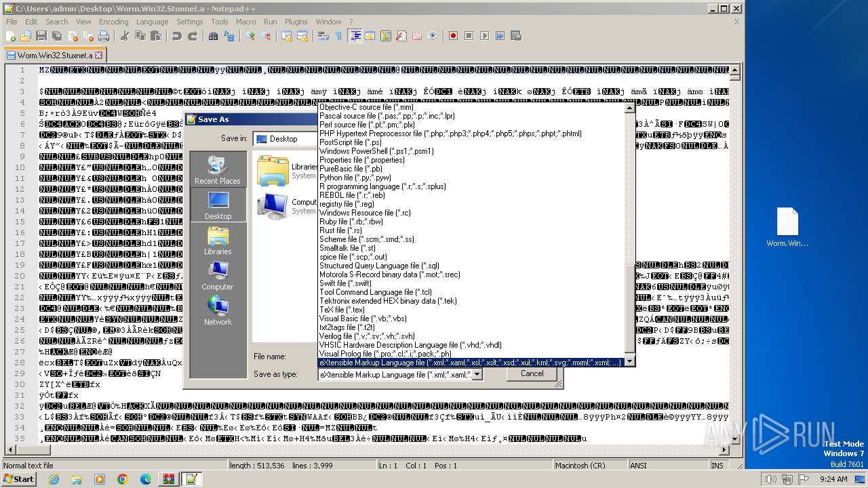
Task: Open Chrome from the taskbar
Action: click(122, 479)
